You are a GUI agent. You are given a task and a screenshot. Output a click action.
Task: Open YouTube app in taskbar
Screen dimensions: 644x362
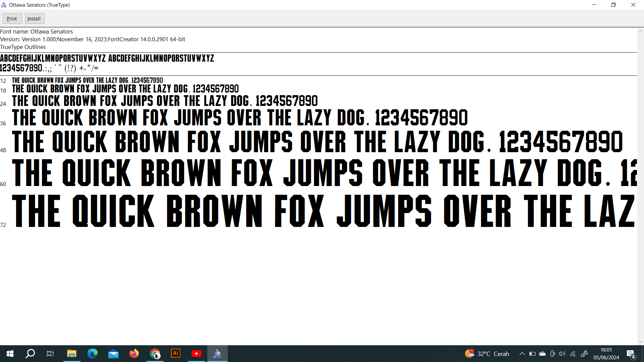(197, 354)
